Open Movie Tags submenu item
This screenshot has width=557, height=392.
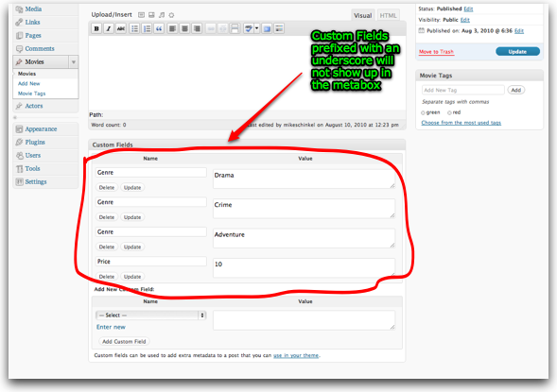point(31,94)
